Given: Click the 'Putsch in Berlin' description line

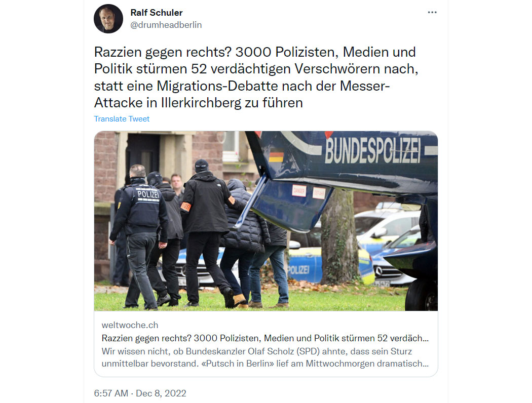Looking at the screenshot, I should pyautogui.click(x=265, y=364).
